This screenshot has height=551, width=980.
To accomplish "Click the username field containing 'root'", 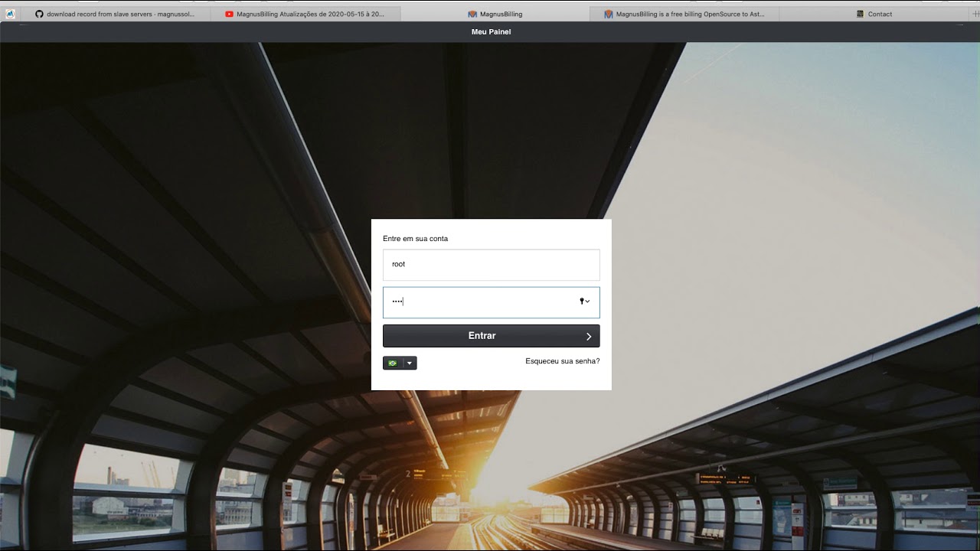I will click(x=492, y=265).
